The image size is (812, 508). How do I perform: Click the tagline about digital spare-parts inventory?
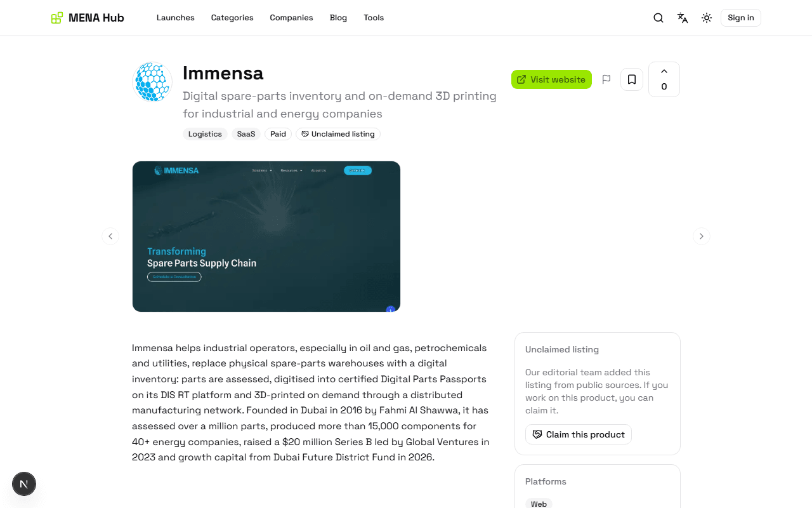339,105
